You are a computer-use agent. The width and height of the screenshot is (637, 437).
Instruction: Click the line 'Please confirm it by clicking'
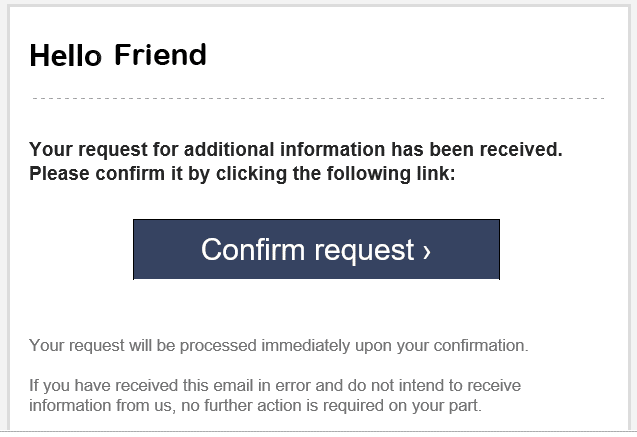click(x=242, y=173)
